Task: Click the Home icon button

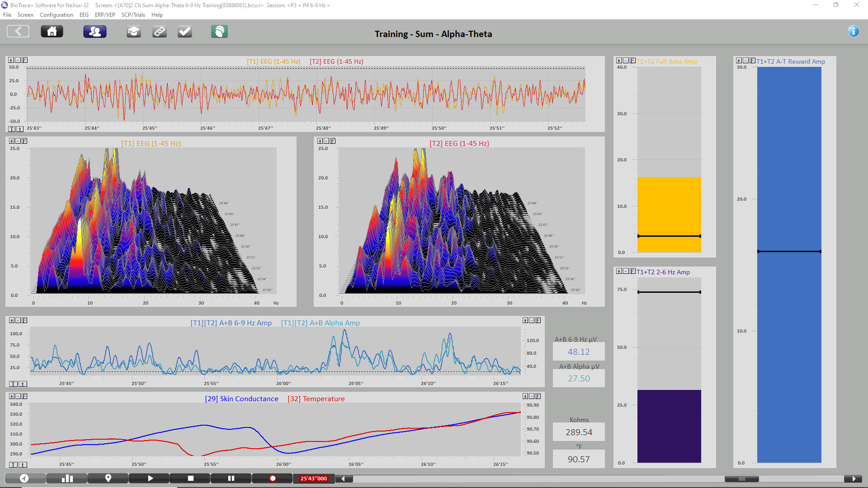Action: tap(52, 32)
